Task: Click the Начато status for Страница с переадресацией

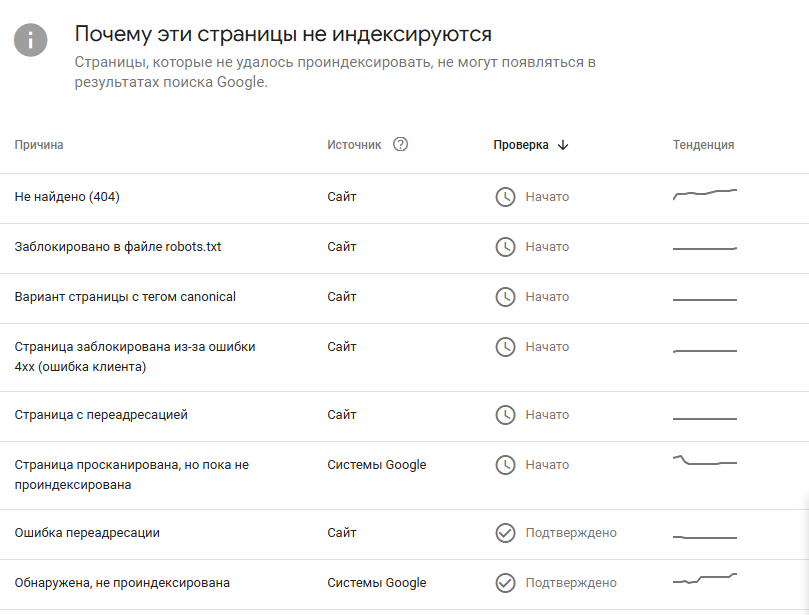Action: click(x=547, y=415)
